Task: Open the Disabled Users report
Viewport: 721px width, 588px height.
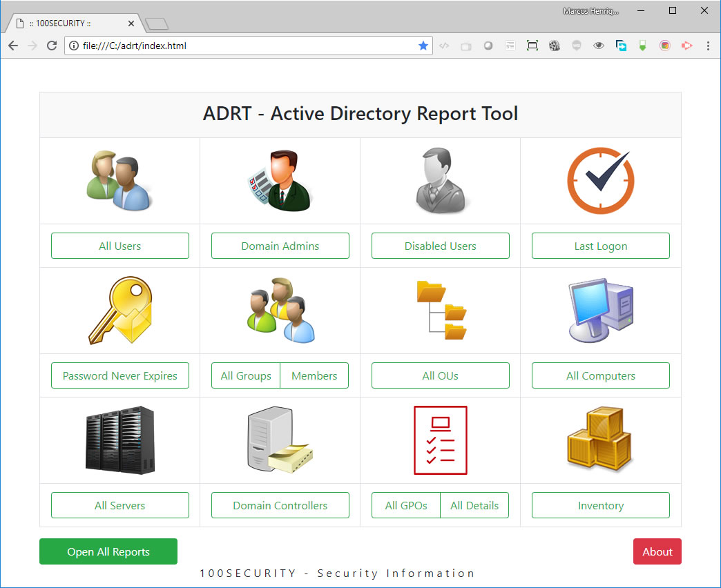Action: point(441,246)
